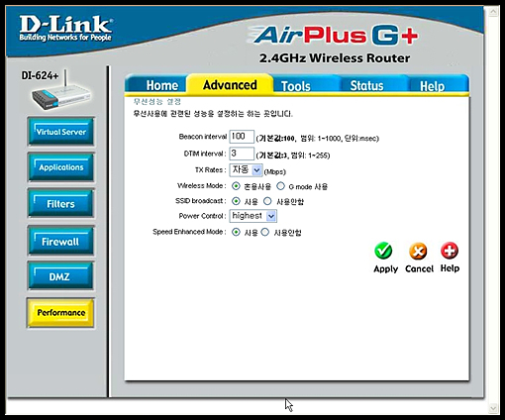This screenshot has height=420, width=505.
Task: Click the D-Link logo
Action: (65, 29)
